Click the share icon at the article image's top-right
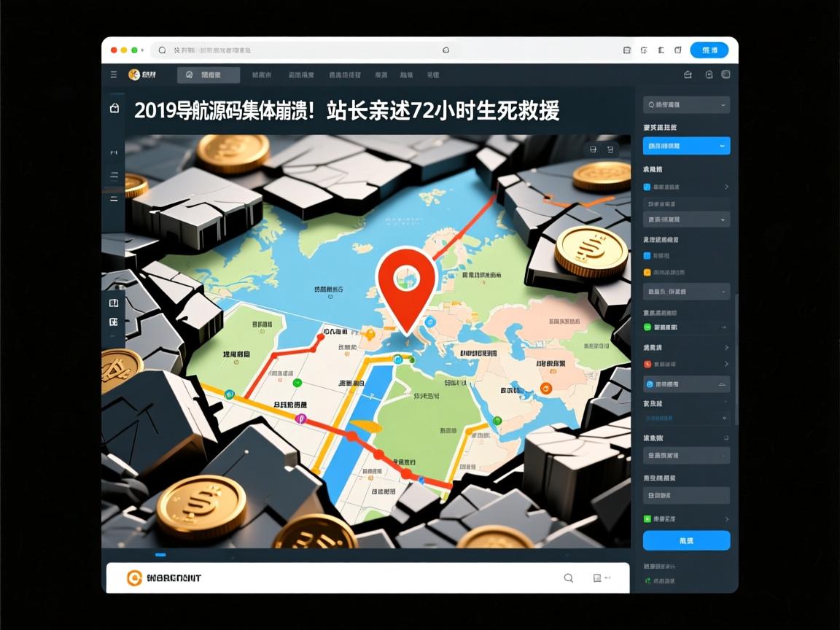This screenshot has width=840, height=630. coord(592,148)
